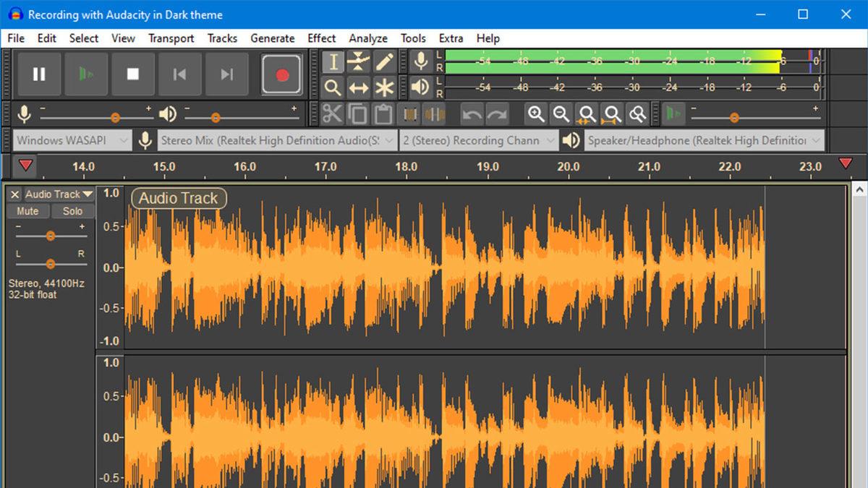This screenshot has height=488, width=868.
Task: Click the Undo arrow icon
Action: [x=471, y=114]
